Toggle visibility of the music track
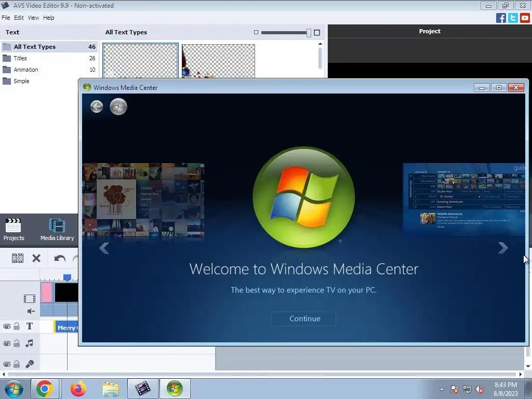532x399 pixels. [x=6, y=343]
